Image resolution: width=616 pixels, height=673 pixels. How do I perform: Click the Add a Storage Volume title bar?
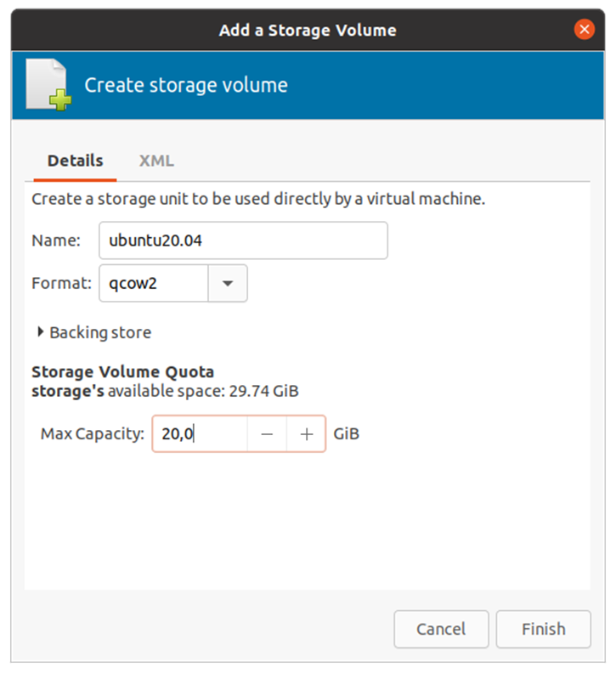coord(308,30)
